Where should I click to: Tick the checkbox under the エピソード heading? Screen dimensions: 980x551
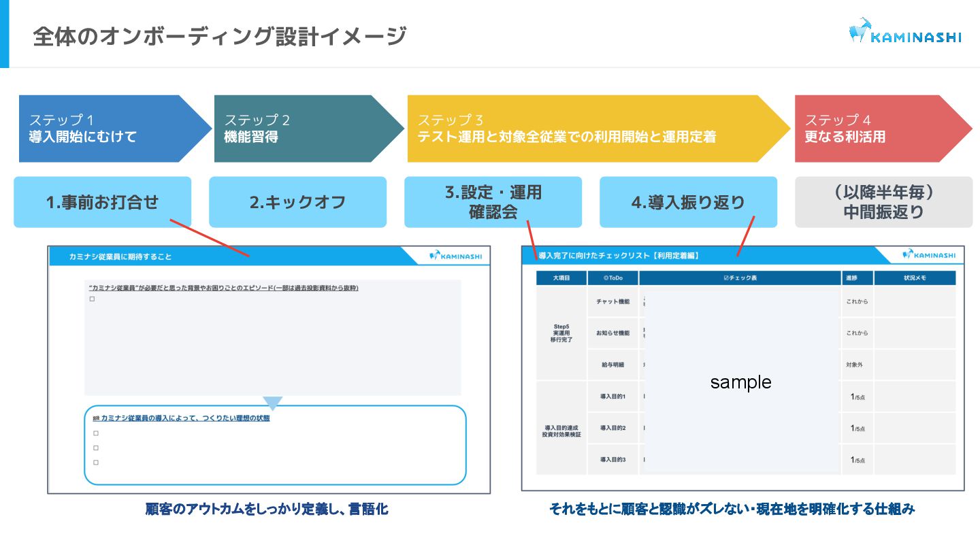[92, 299]
